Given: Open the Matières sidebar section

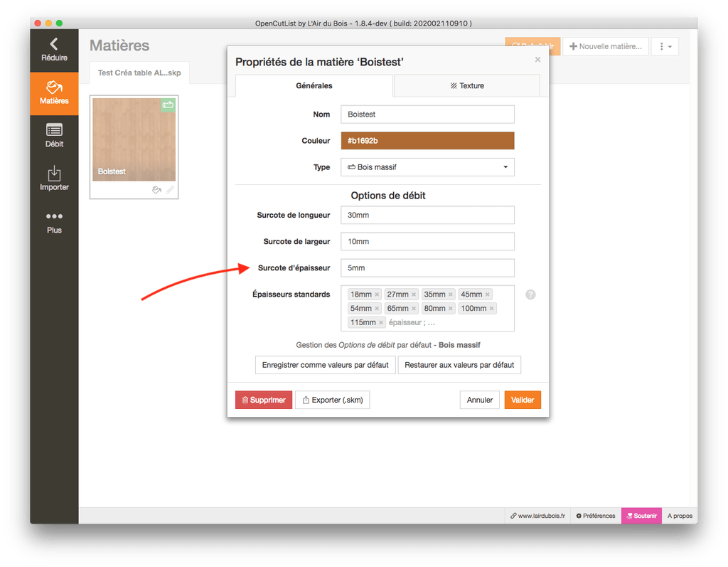Looking at the screenshot, I should click(54, 93).
